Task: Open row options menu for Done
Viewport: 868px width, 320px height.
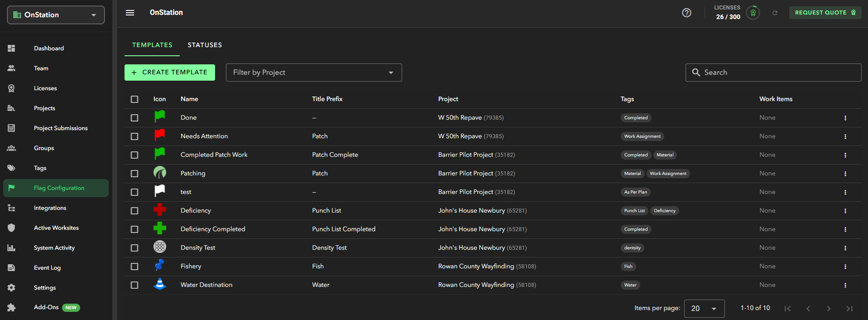Action: pyautogui.click(x=845, y=118)
